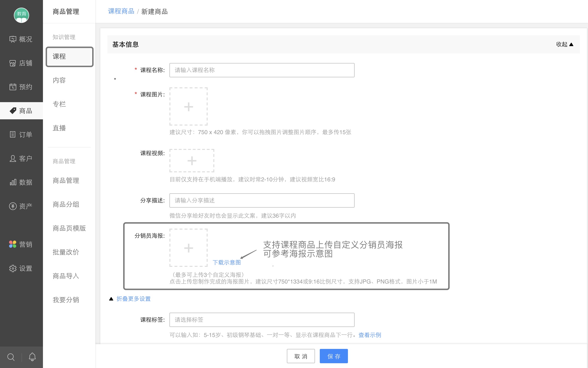Open the 客户 customers section
The width and height of the screenshot is (588, 368).
[x=21, y=158]
